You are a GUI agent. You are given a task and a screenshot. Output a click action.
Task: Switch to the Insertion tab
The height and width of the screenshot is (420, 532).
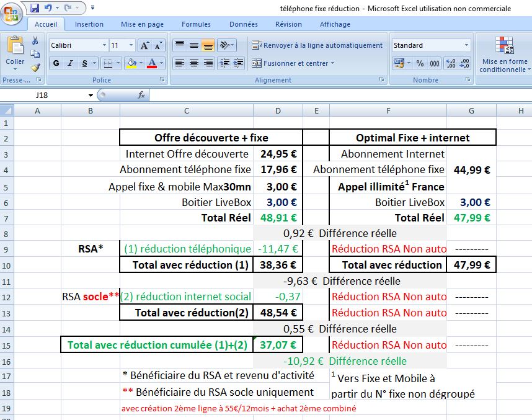pos(89,24)
